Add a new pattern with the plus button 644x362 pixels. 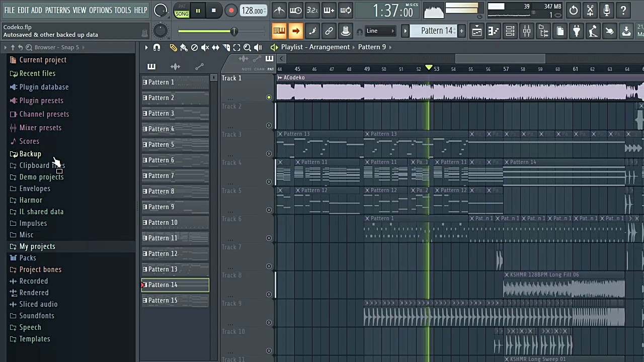(x=461, y=31)
